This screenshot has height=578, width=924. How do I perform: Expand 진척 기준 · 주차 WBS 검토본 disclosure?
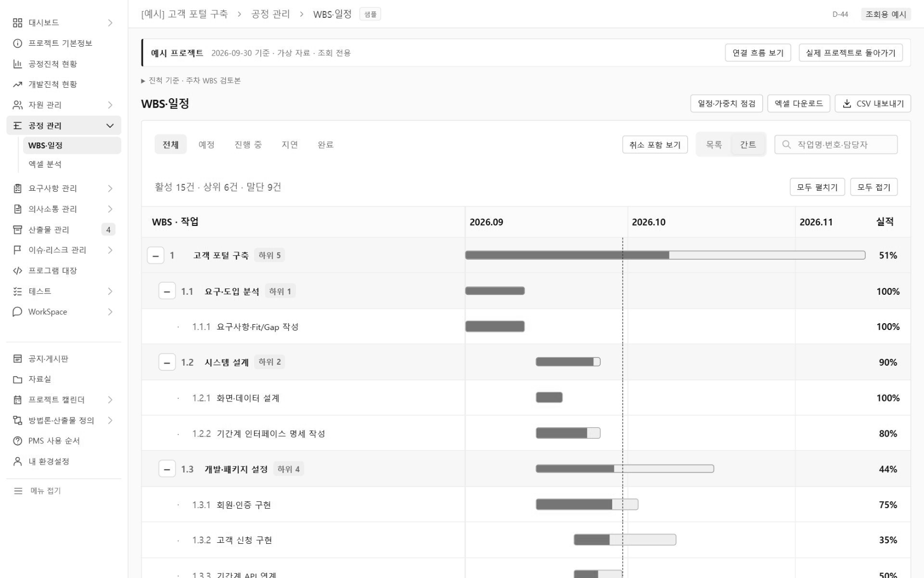[191, 80]
